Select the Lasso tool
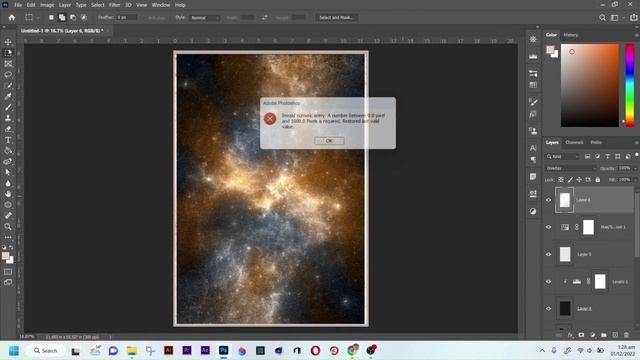640x360 pixels. (8, 75)
